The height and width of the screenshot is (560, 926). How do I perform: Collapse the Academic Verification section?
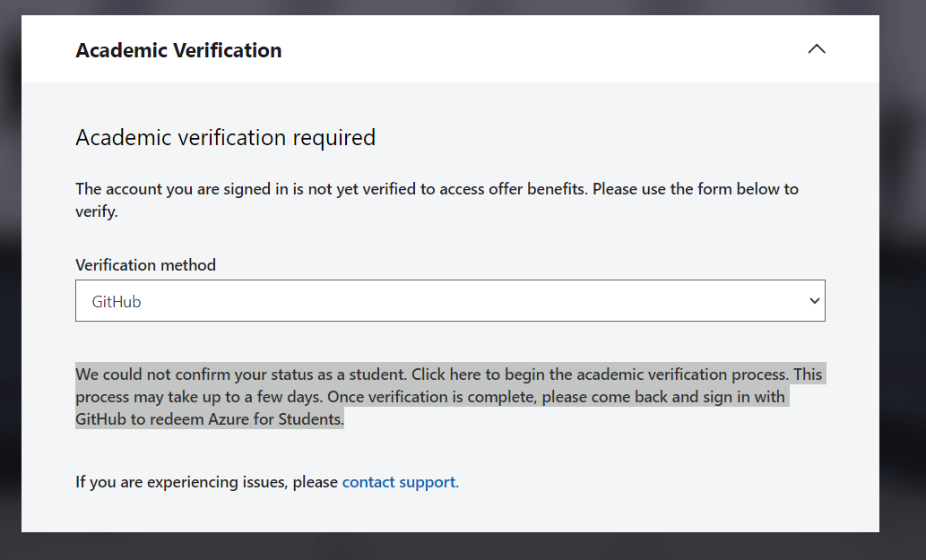pyautogui.click(x=816, y=49)
